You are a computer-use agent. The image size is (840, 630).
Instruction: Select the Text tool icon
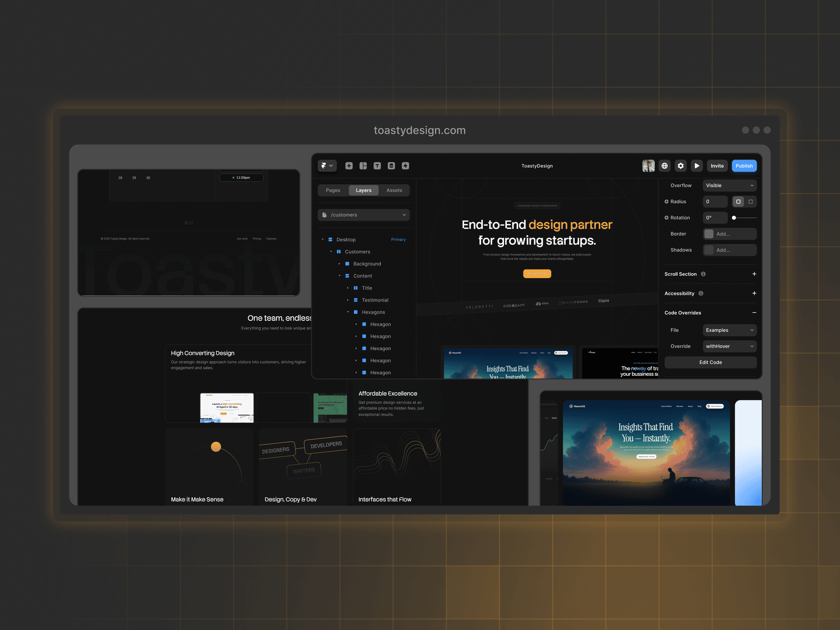click(377, 166)
